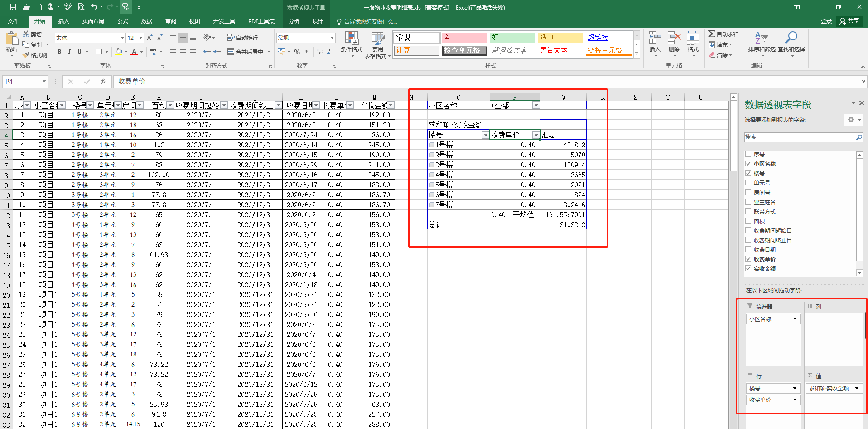Viewport: 868px width, 429px height.
Task: Click the Insert function fx icon
Action: tap(103, 82)
